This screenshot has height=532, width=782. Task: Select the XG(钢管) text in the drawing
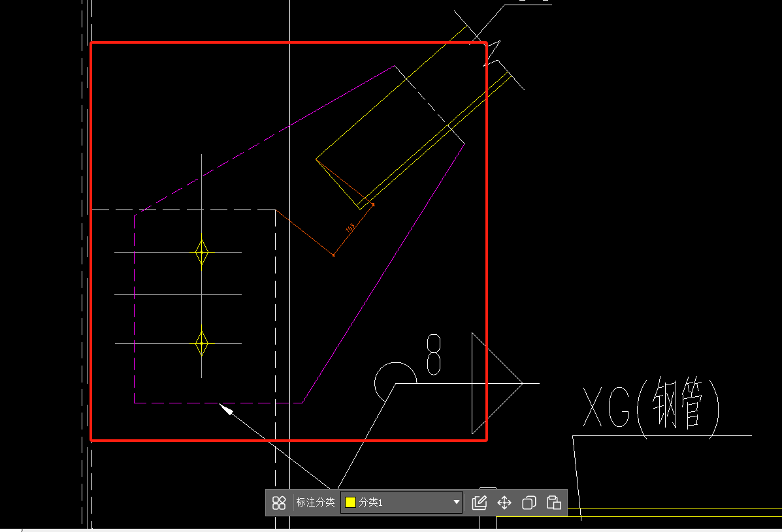coord(651,408)
